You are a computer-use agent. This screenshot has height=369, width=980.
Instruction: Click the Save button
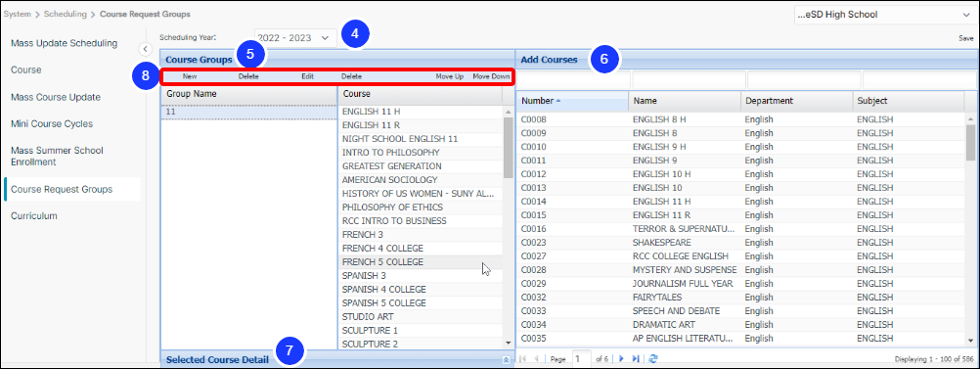[966, 38]
